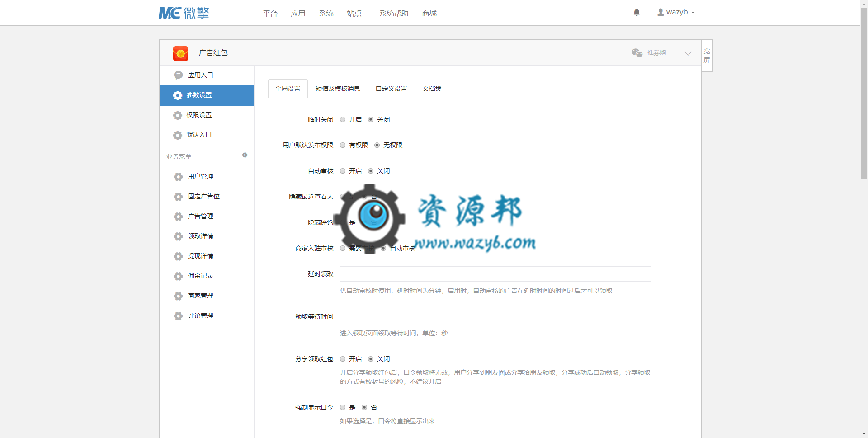Click the 推券购 link
The width and height of the screenshot is (868, 438).
click(x=656, y=52)
